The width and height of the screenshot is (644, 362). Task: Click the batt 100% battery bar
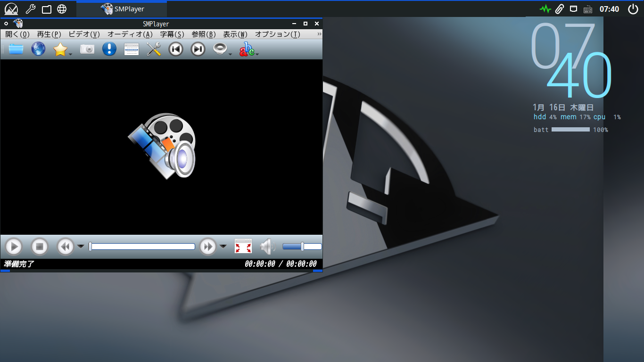(x=571, y=130)
